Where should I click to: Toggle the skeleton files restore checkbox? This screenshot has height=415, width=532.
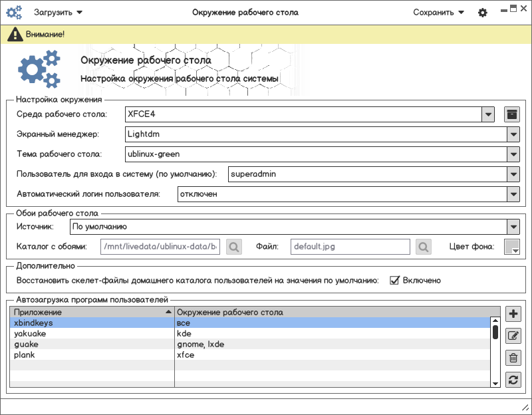[394, 280]
